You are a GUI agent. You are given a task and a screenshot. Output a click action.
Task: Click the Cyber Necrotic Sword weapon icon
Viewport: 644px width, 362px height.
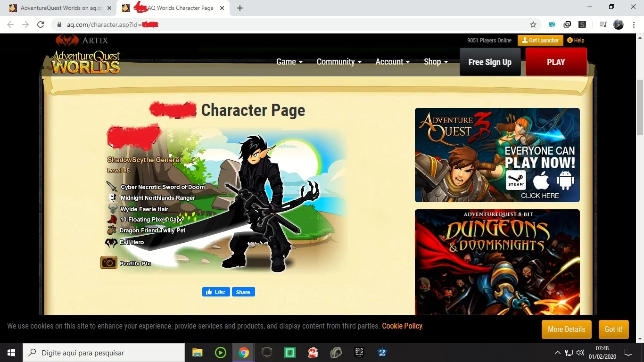[x=112, y=187]
